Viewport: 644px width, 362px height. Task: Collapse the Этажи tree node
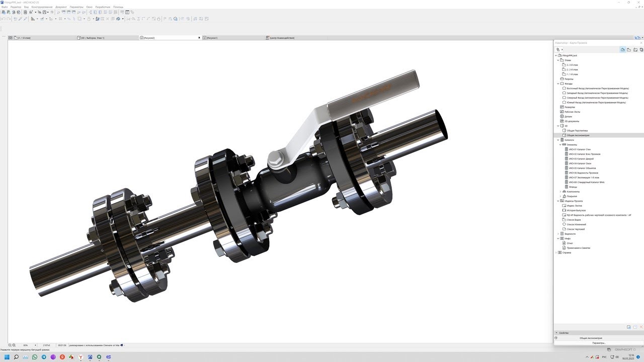tap(557, 60)
